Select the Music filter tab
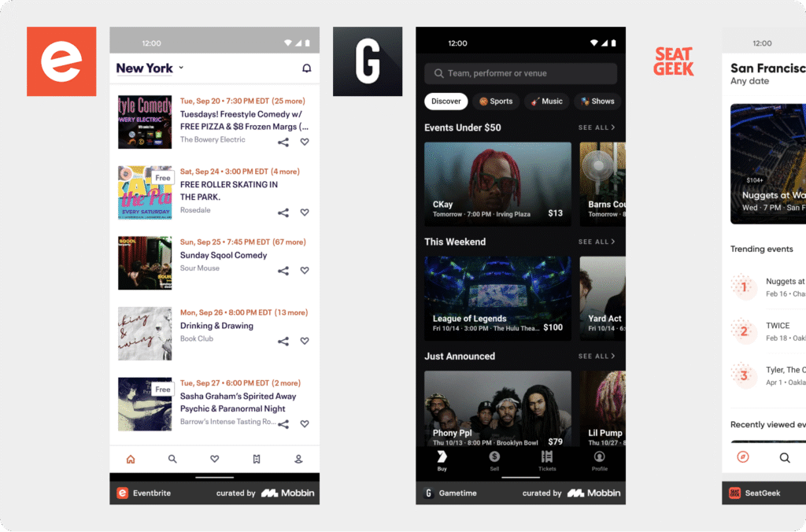The width and height of the screenshot is (806, 532). [546, 101]
